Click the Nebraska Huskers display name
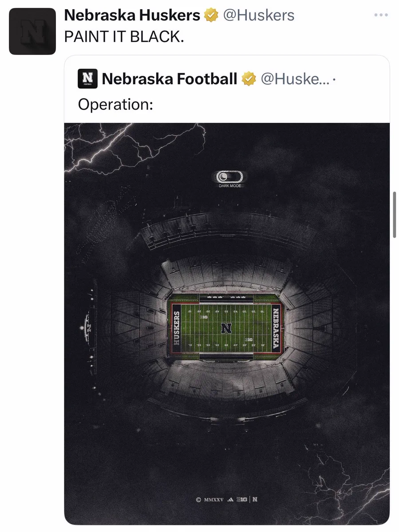The image size is (399, 532). pyautogui.click(x=132, y=16)
